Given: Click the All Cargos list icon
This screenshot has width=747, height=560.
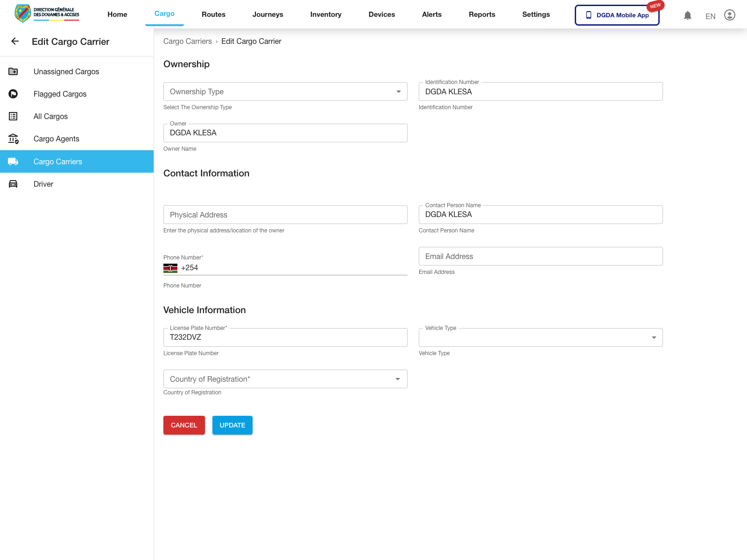Looking at the screenshot, I should pyautogui.click(x=13, y=116).
